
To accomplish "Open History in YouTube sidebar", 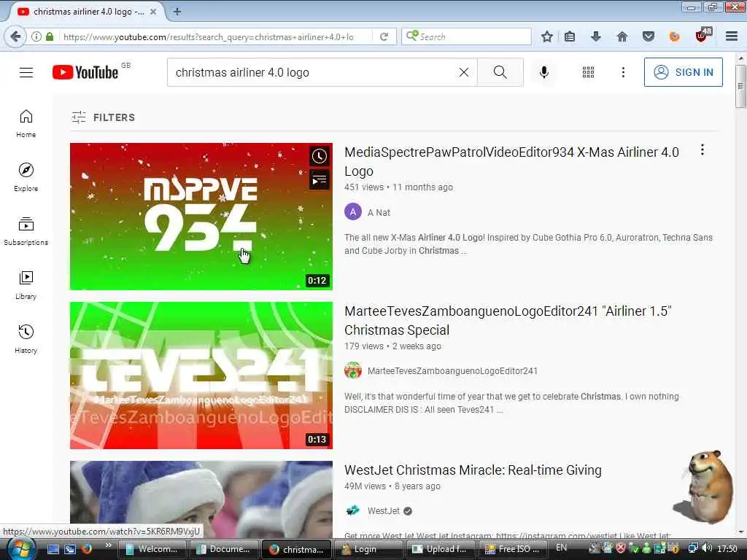I will 26,338.
